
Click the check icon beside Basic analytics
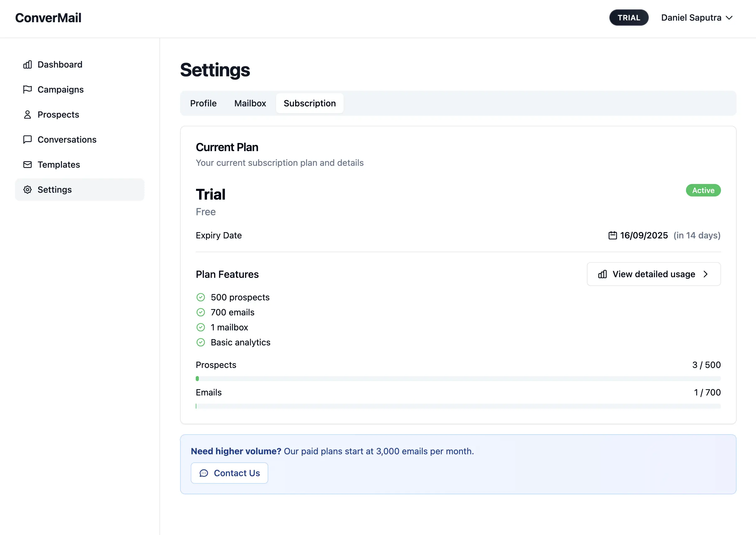200,343
